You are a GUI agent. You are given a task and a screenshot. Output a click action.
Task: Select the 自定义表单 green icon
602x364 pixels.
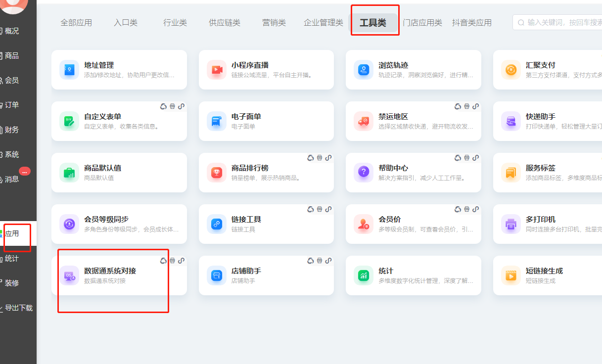pyautogui.click(x=69, y=121)
